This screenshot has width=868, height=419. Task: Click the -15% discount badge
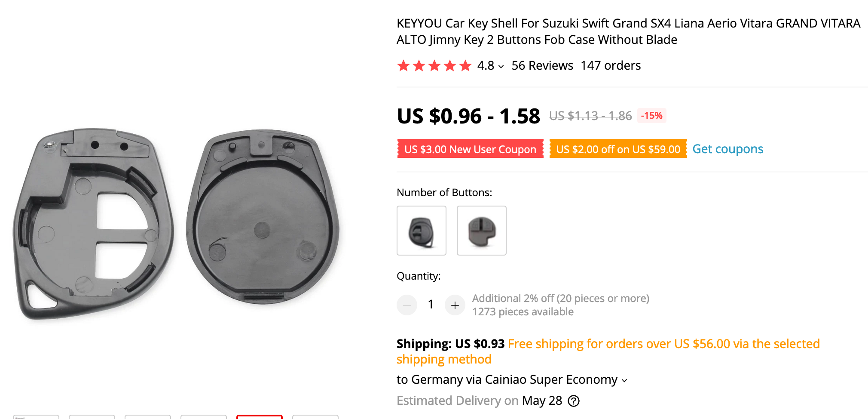pyautogui.click(x=651, y=115)
